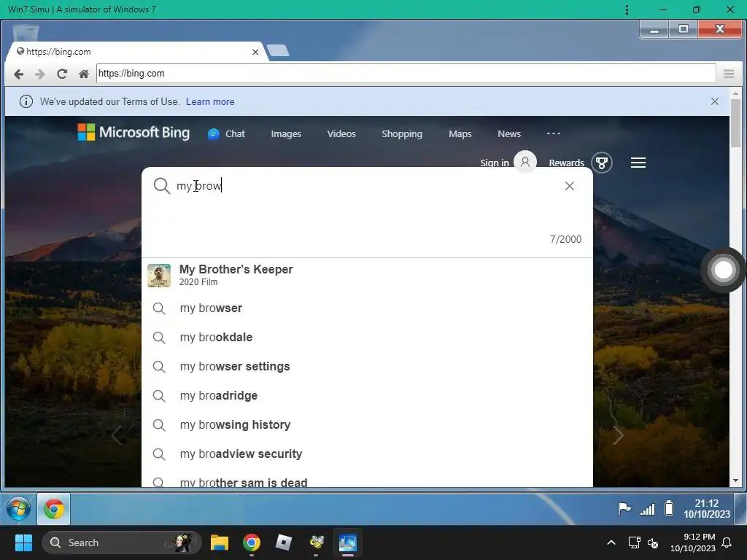Dismiss the Terms of Use notification bar
This screenshot has height=560, width=747.
[x=715, y=101]
